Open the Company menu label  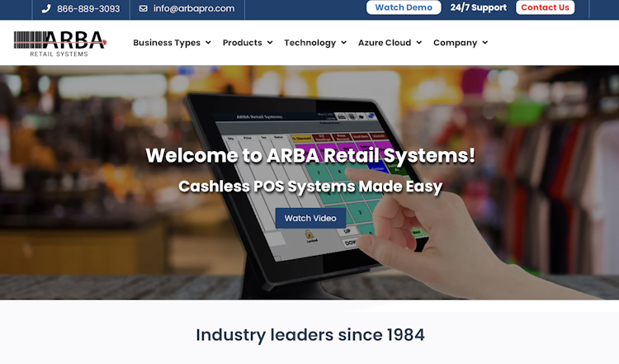click(x=455, y=43)
